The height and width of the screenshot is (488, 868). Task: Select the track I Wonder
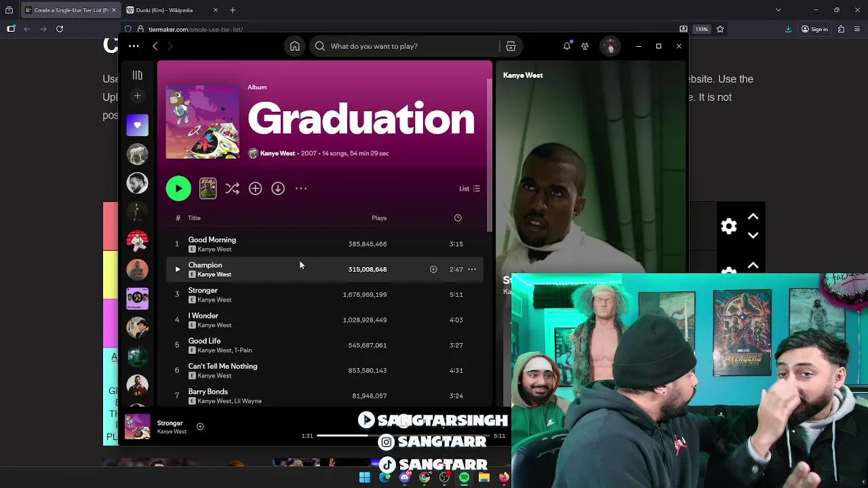(326, 320)
